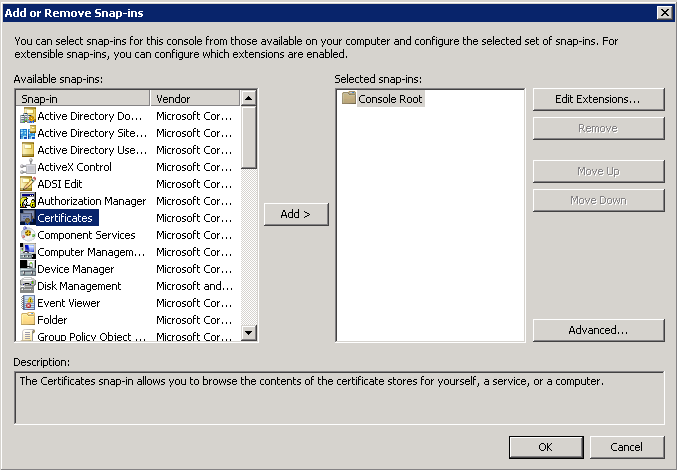Click the ADSI Edit icon

click(x=28, y=184)
